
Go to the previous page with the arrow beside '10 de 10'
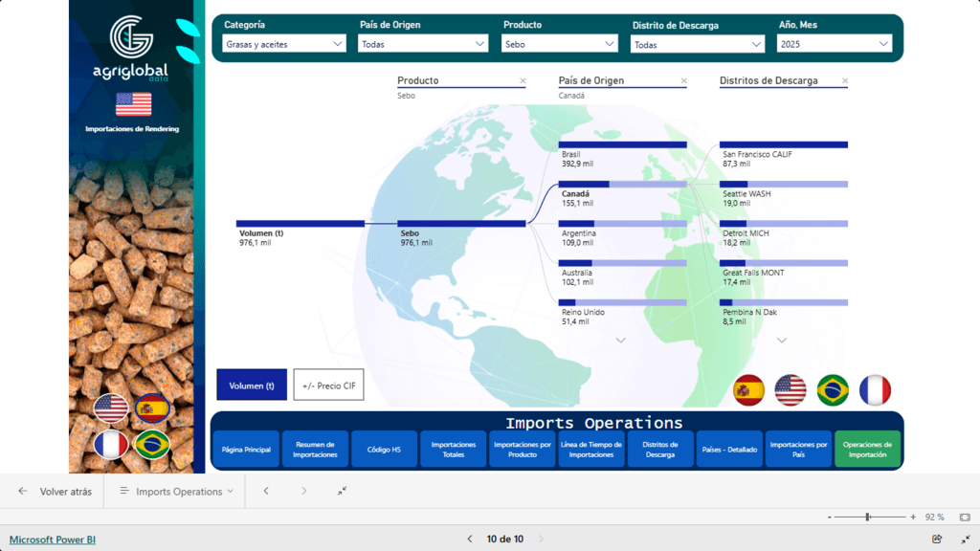pyautogui.click(x=470, y=540)
